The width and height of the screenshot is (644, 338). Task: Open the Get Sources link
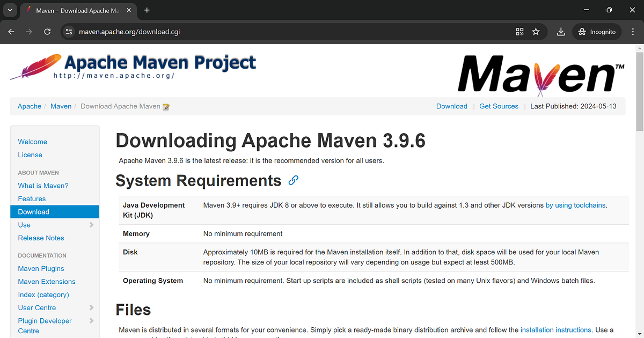[499, 106]
